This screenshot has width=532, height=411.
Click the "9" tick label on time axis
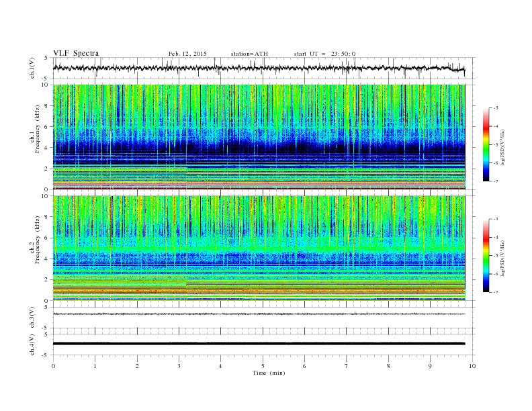(x=431, y=366)
